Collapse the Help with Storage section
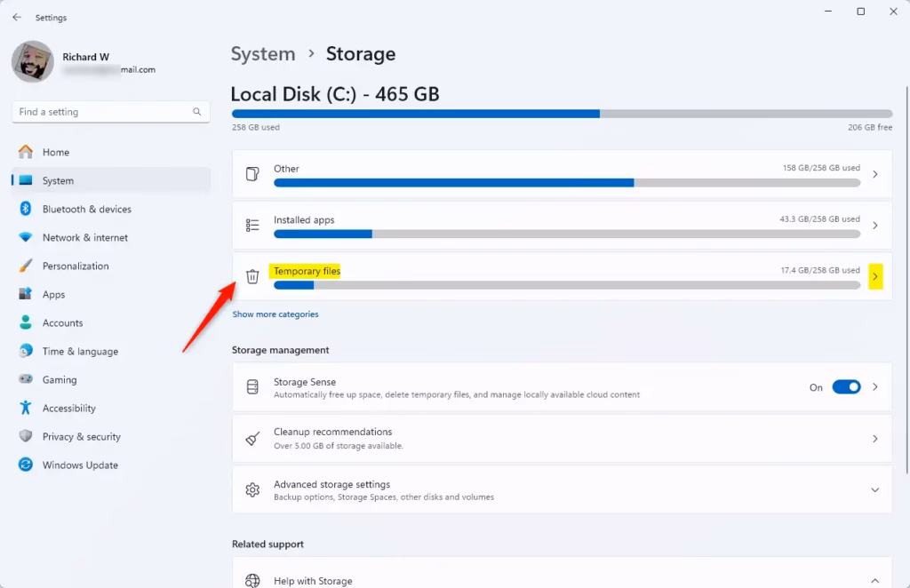 point(875,581)
